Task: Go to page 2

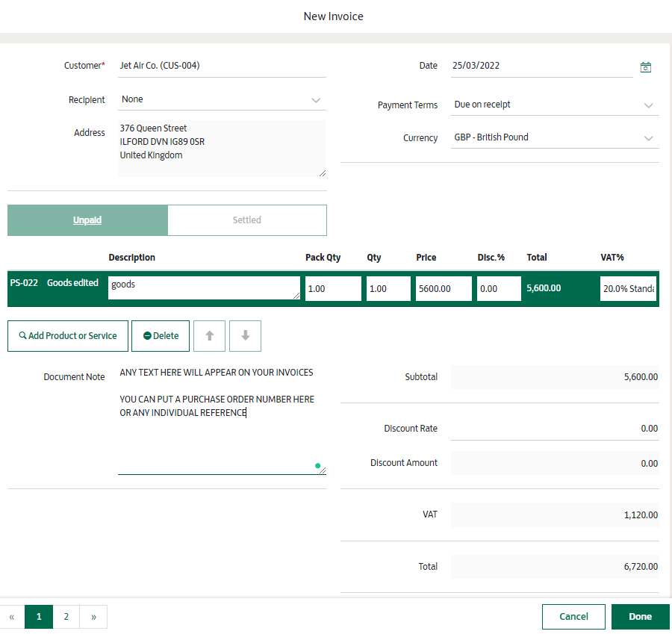Action: click(x=66, y=617)
